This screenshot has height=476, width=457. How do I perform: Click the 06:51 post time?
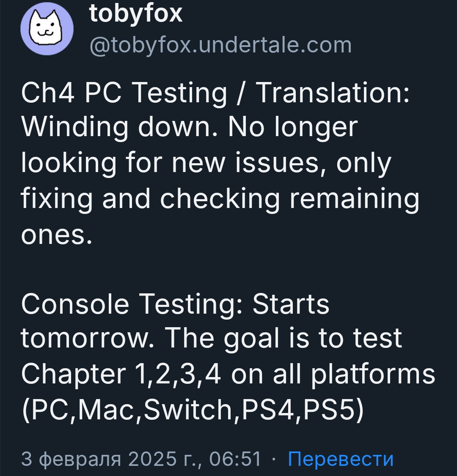pos(235,458)
